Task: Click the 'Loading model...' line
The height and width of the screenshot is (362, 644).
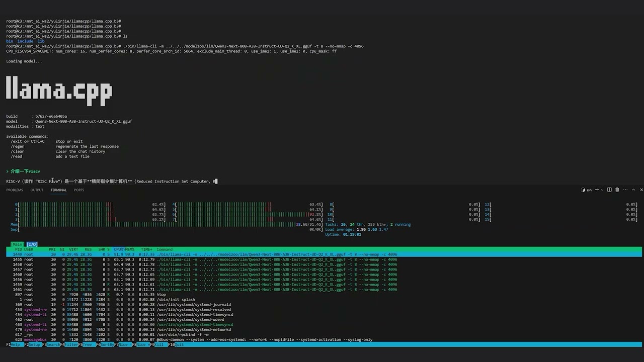Action: point(24,61)
